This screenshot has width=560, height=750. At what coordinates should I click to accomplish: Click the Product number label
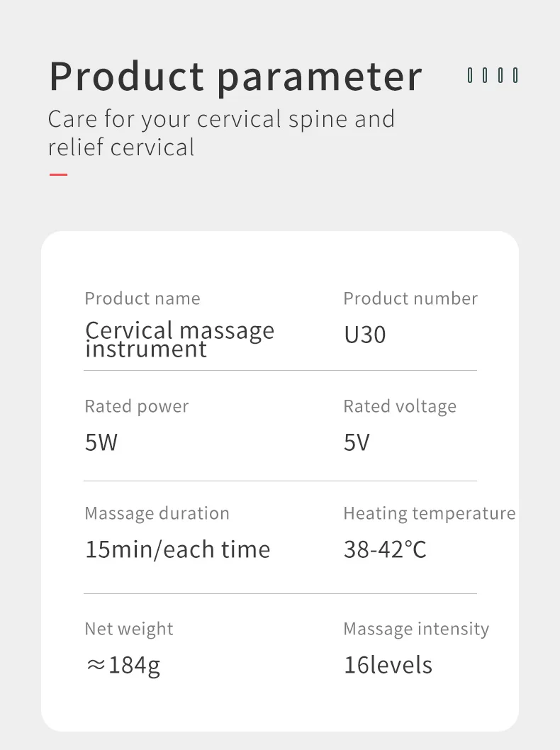[410, 298]
